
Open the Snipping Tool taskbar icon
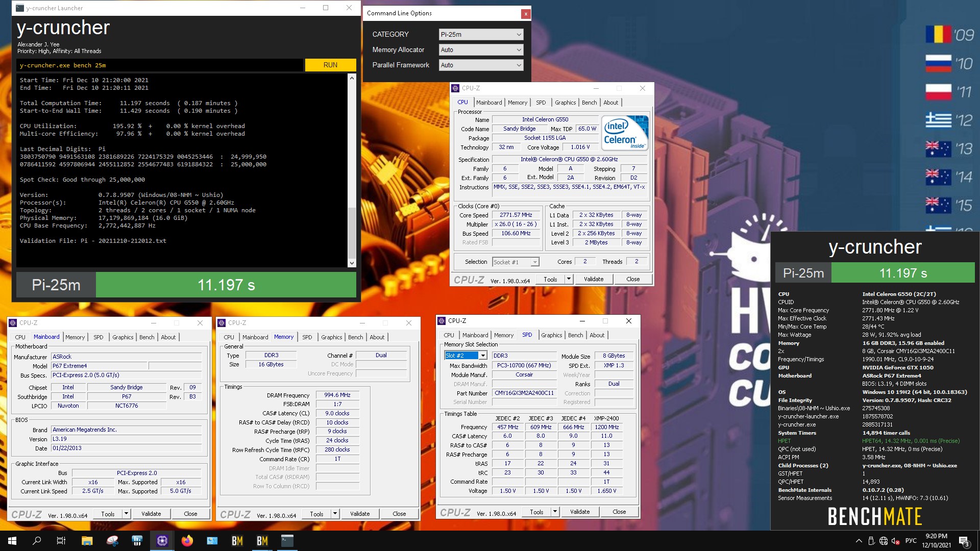click(112, 541)
